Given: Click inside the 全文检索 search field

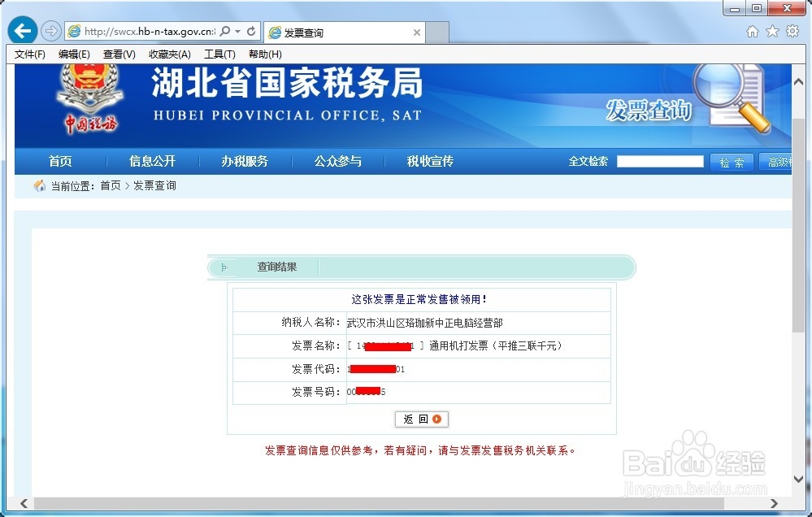Looking at the screenshot, I should tap(659, 161).
